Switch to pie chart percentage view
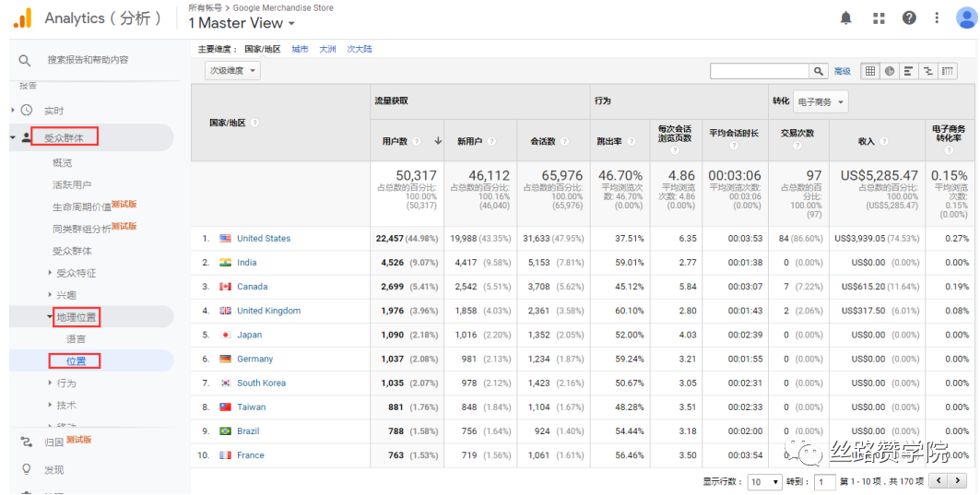The width and height of the screenshot is (980, 495). pos(889,71)
